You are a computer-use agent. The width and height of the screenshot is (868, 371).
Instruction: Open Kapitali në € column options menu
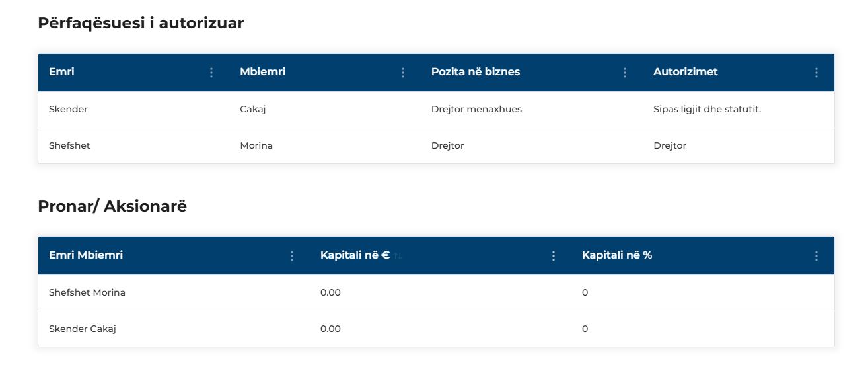tap(554, 256)
